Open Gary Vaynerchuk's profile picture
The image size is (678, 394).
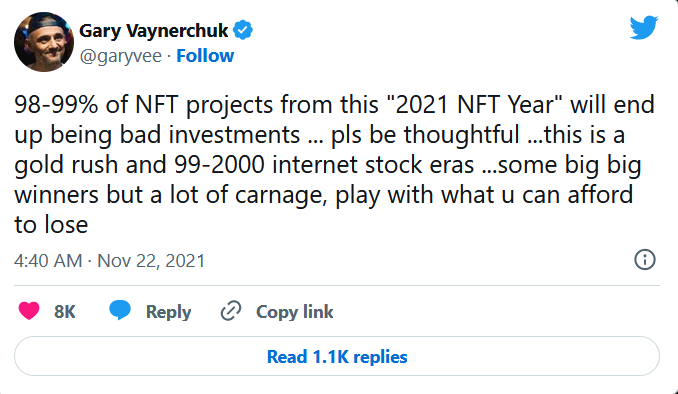(44, 42)
